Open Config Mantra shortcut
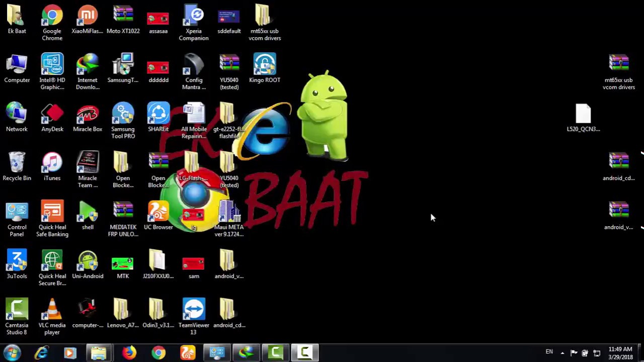The image size is (644, 362). pos(194,72)
